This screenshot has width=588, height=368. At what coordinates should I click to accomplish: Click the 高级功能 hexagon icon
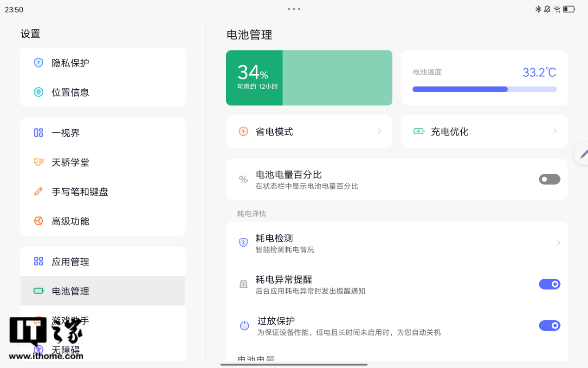click(x=39, y=221)
